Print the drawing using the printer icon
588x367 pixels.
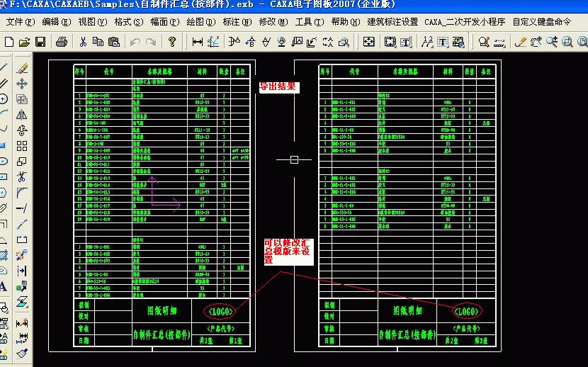(62, 42)
